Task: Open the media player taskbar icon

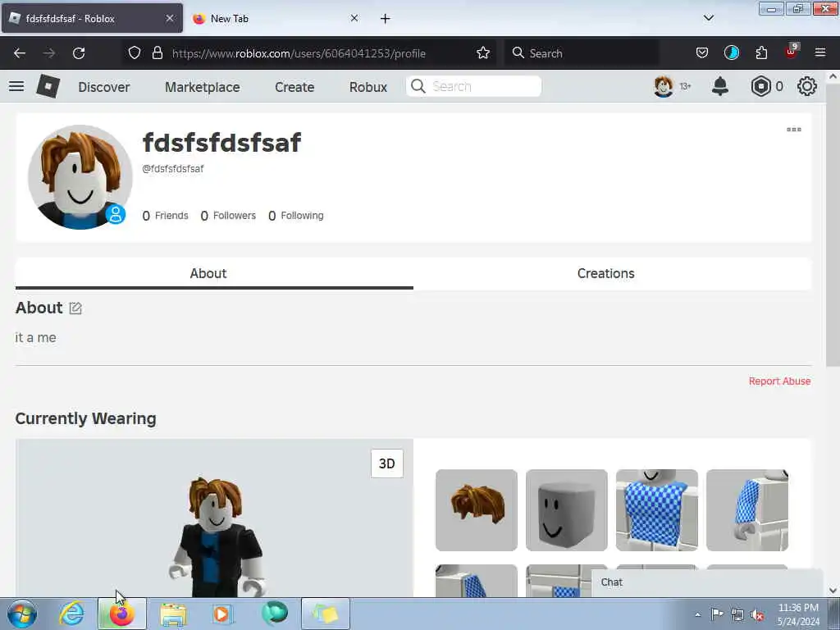Action: [221, 614]
